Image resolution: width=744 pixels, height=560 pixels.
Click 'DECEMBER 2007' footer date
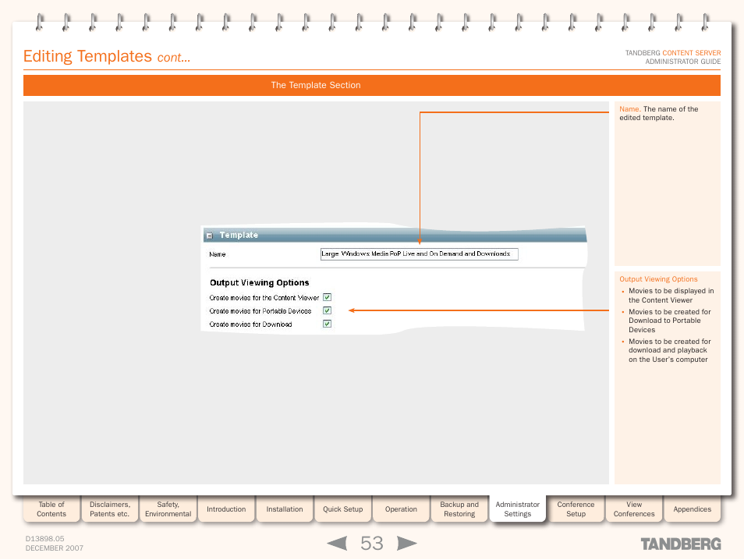click(54, 548)
